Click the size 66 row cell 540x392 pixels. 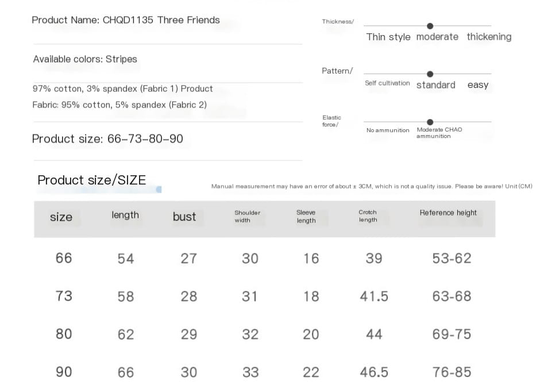point(64,258)
